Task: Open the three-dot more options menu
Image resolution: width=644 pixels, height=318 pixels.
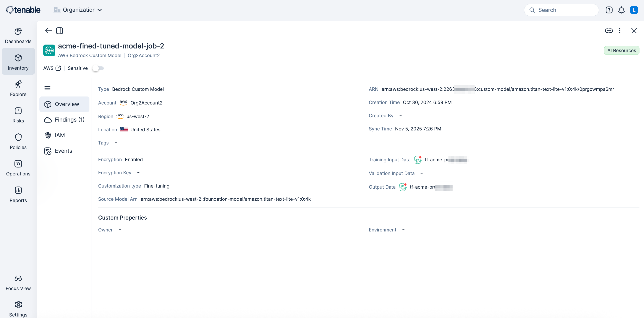Action: pos(620,31)
